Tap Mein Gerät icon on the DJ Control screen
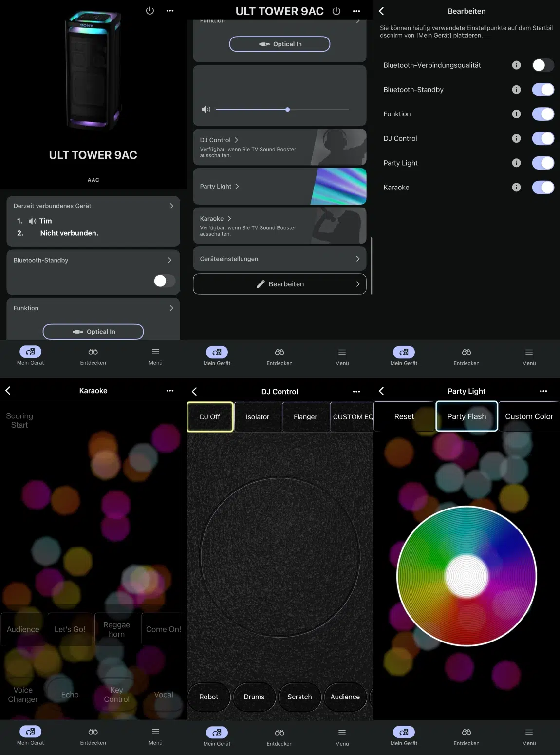 (217, 733)
